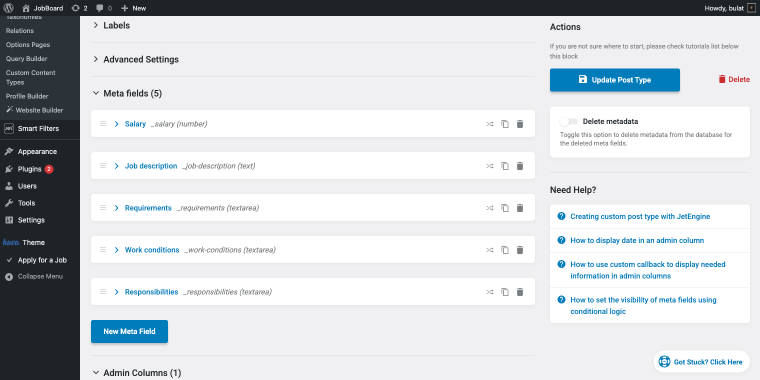The image size is (760, 380).
Task: Click the drag handle of the Responsibilities field
Action: (x=103, y=292)
